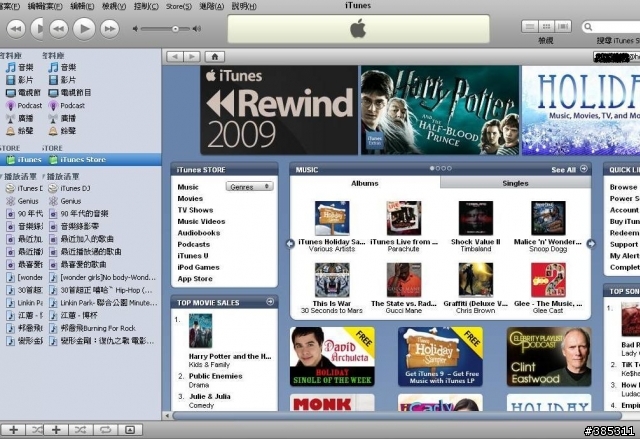Switch to the Albums tab

(365, 183)
